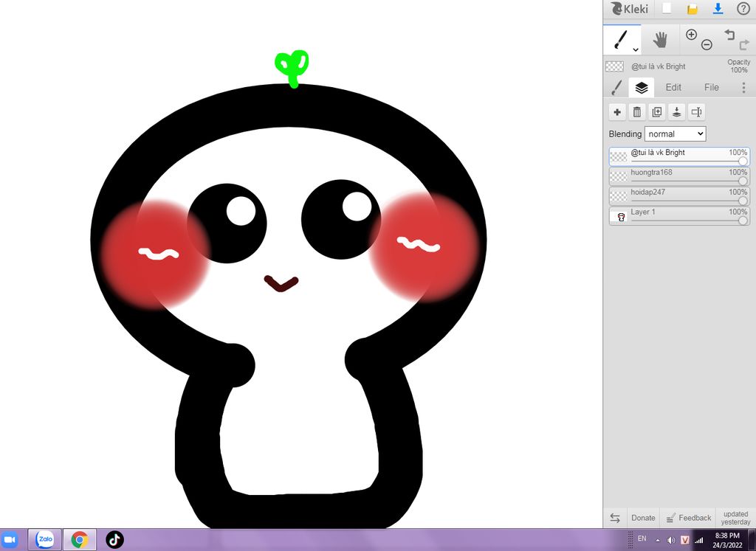
Task: Flip the panel side with swap arrows
Action: (x=615, y=518)
